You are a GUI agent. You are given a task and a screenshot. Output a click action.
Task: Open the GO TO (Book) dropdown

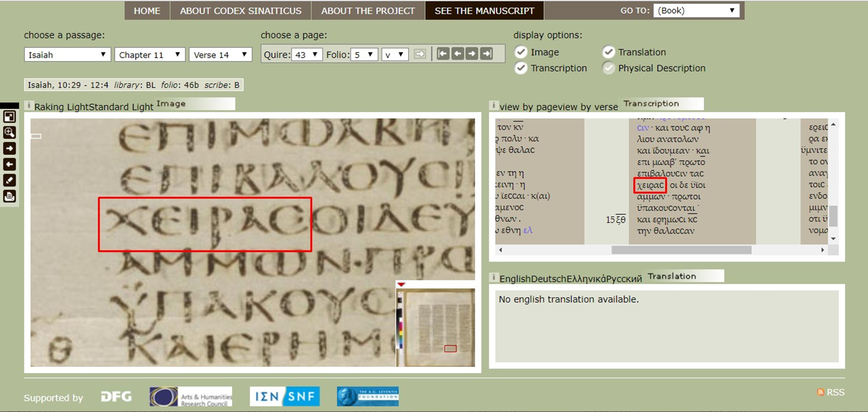[x=696, y=11]
